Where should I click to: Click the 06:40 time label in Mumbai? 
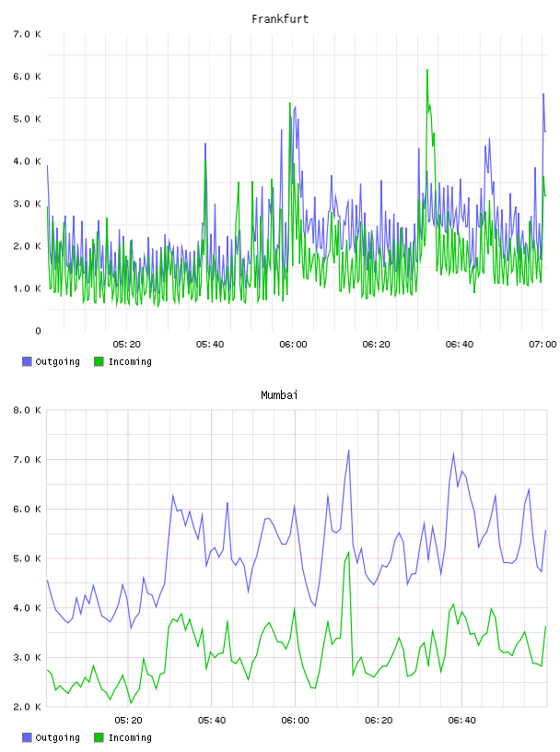click(461, 721)
